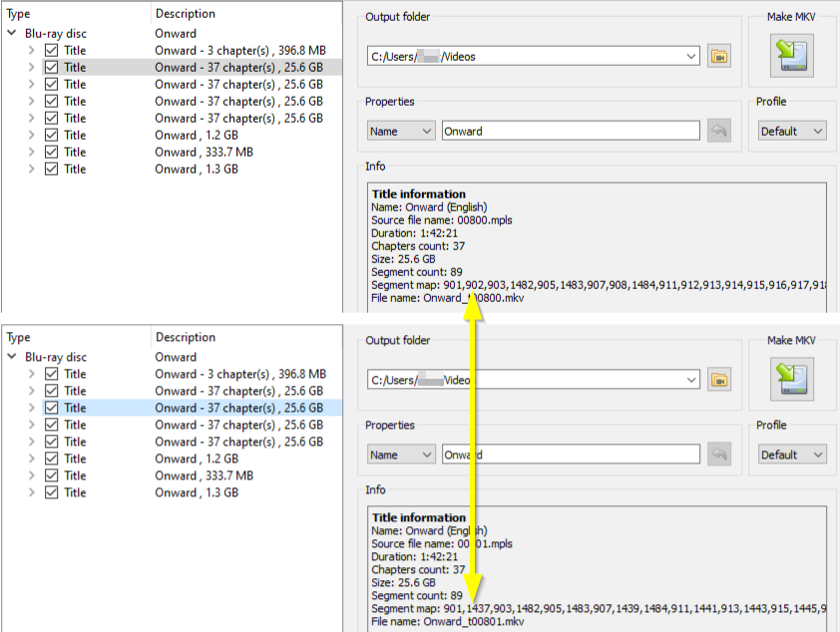Uncheck the 333.7 MB title in lower panel
Image resolution: width=840 pixels, height=632 pixels.
coord(52,475)
